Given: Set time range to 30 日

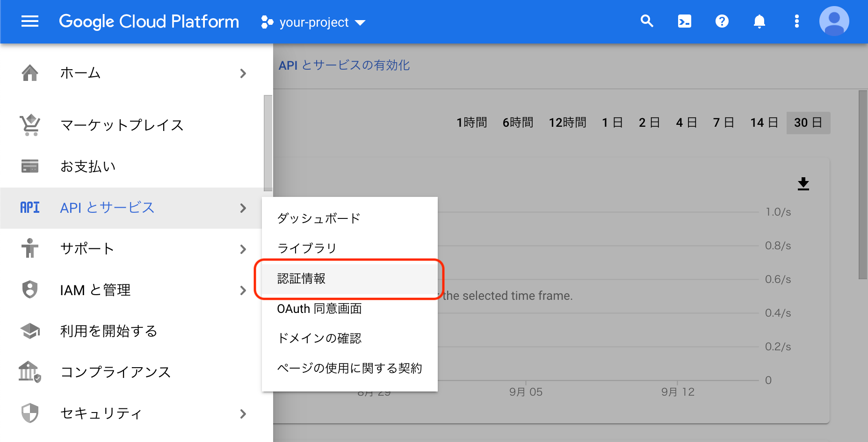Looking at the screenshot, I should pos(808,123).
